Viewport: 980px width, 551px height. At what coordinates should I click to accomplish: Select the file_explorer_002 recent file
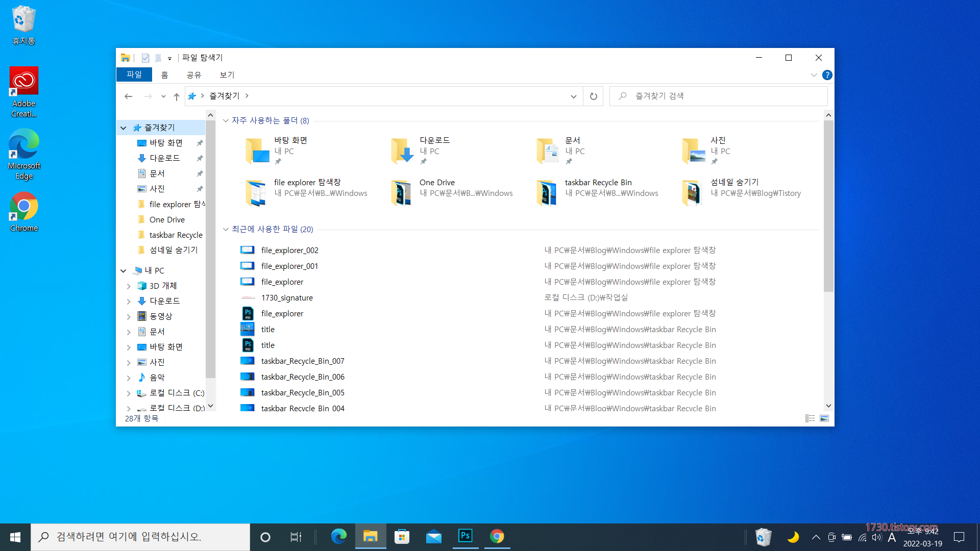click(x=289, y=250)
